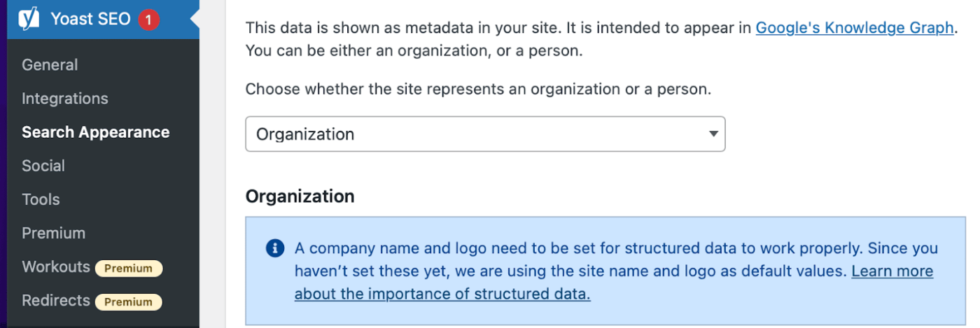Click the info icon in the blue notice

(276, 248)
